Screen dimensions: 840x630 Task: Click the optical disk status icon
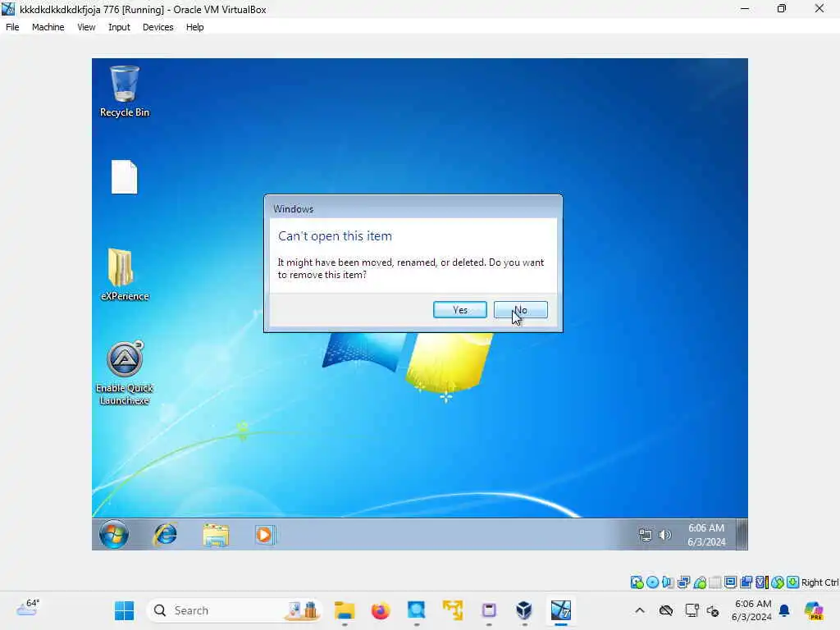tap(652, 582)
